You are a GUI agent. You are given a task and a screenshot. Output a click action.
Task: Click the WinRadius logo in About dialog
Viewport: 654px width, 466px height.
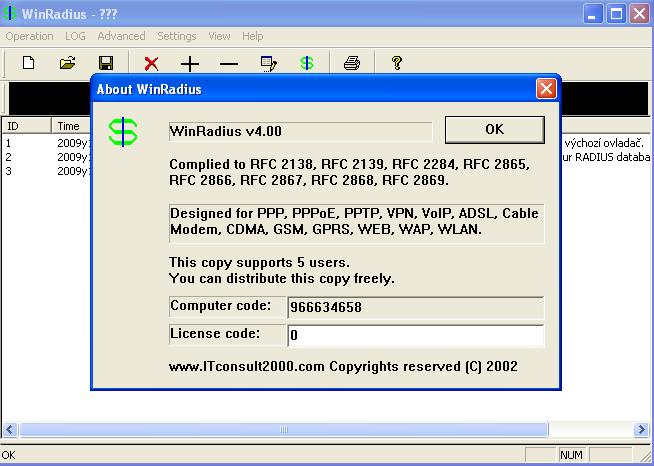click(123, 132)
